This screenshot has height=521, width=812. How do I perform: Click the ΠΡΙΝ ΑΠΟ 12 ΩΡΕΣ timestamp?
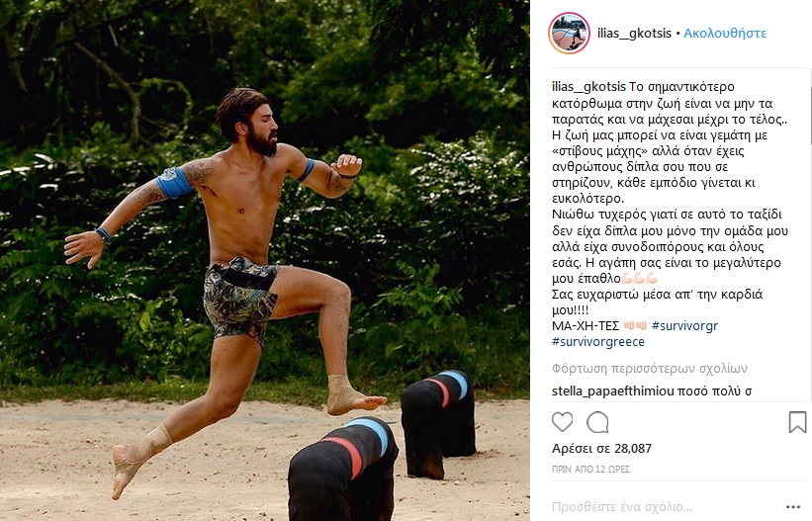coord(590,470)
